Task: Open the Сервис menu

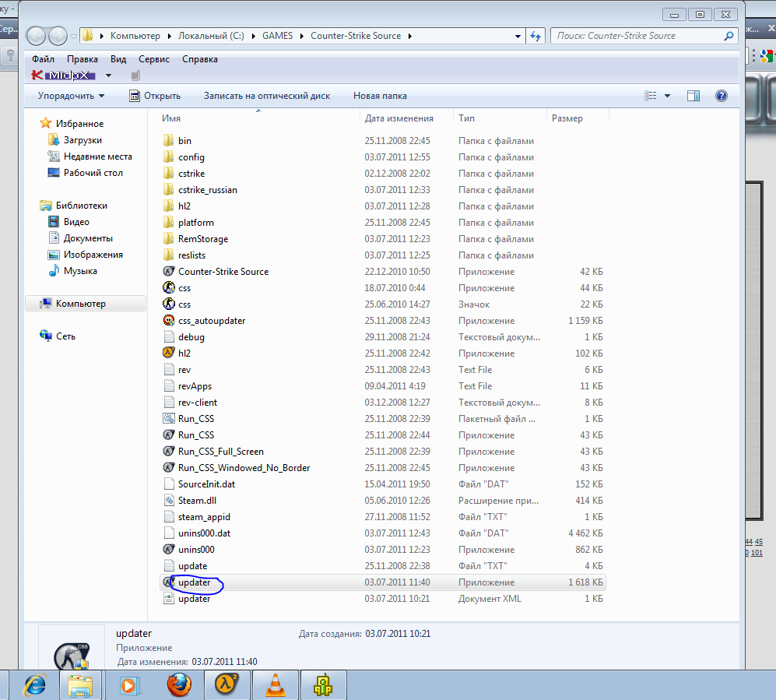Action: click(154, 59)
